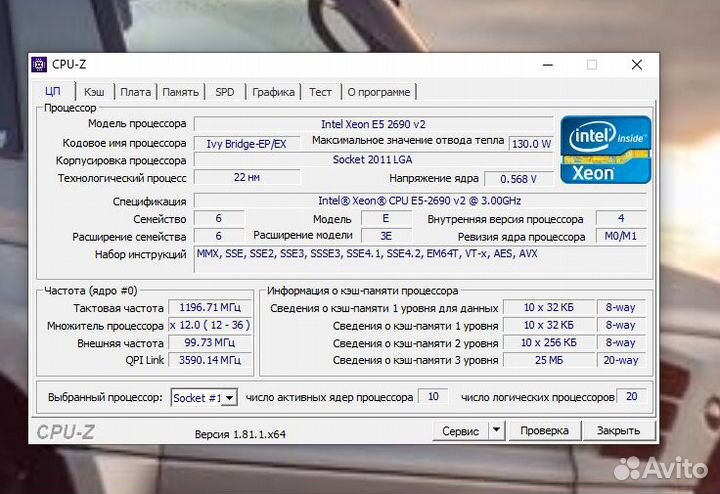Click the Модель value E
720x494 pixels.
pos(386,219)
